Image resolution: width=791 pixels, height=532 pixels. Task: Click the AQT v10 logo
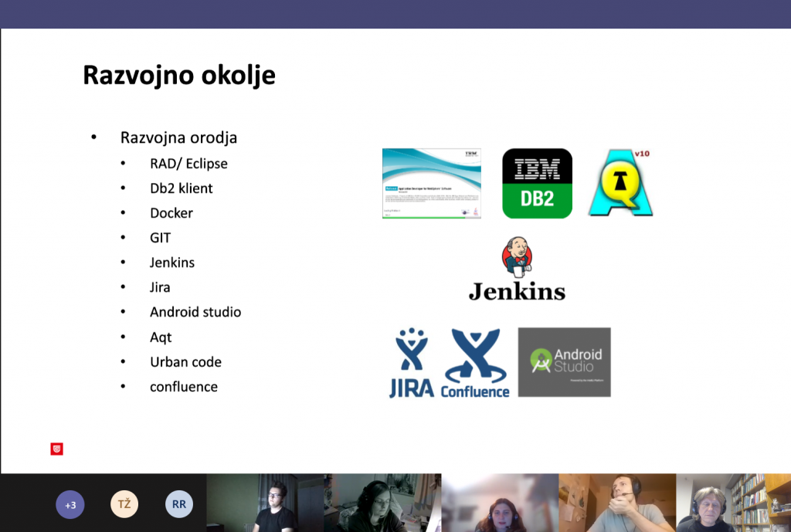point(621,183)
